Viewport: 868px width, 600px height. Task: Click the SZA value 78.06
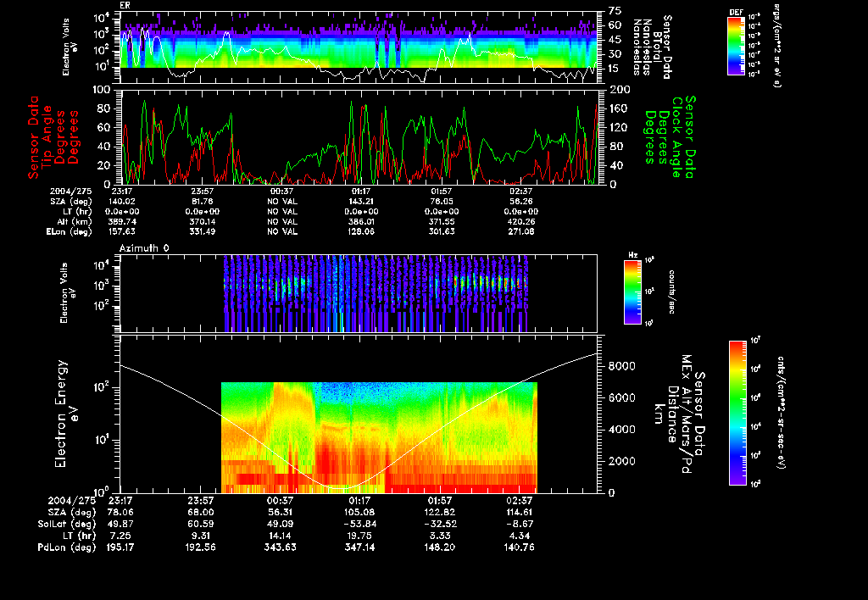(120, 512)
